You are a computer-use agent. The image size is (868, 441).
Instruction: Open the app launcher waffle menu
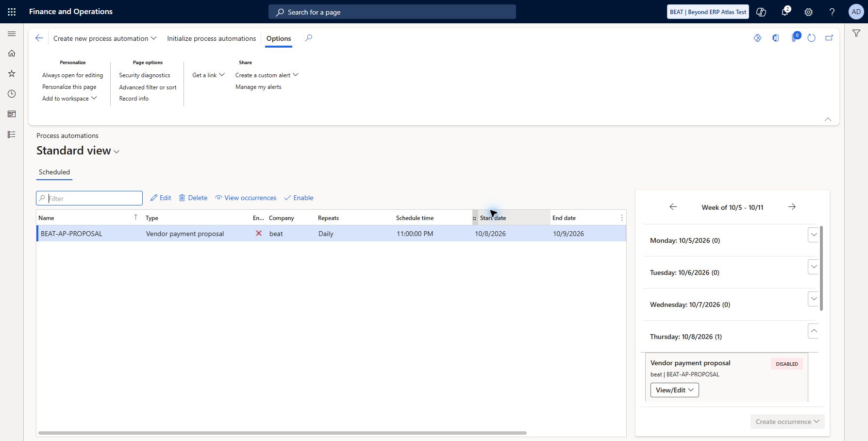(x=12, y=12)
